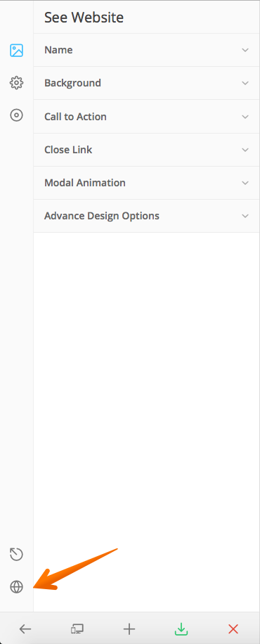Expand the Advance Design Options chevron
The height and width of the screenshot is (644, 260).
tap(245, 216)
